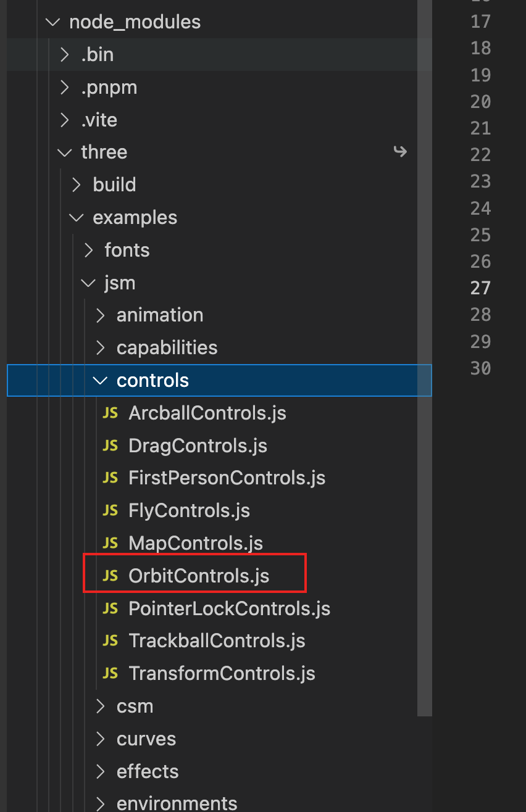Click the JS icon beside TransformControls.js

110,673
